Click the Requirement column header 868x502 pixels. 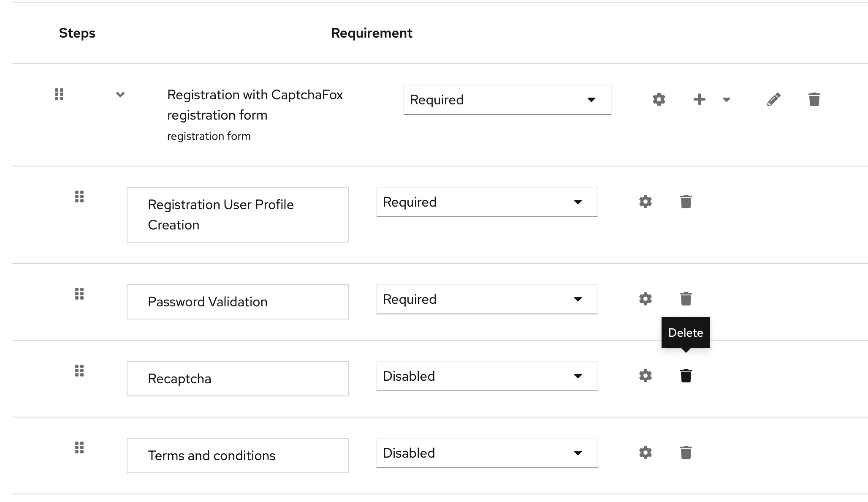[x=372, y=33]
